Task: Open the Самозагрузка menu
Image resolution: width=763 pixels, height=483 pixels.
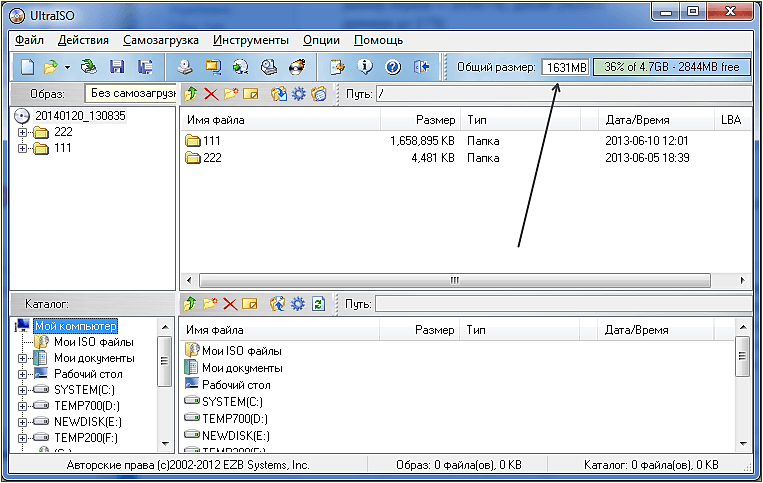Action: [x=161, y=40]
